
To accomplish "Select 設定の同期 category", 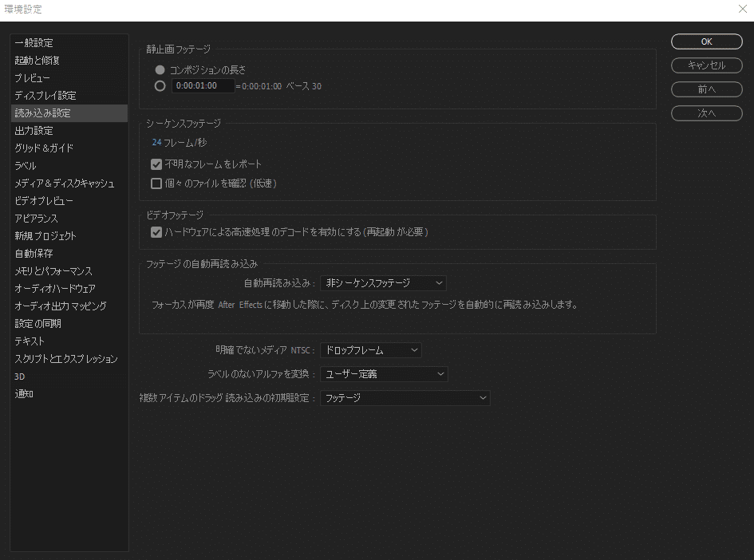I will (x=69, y=324).
